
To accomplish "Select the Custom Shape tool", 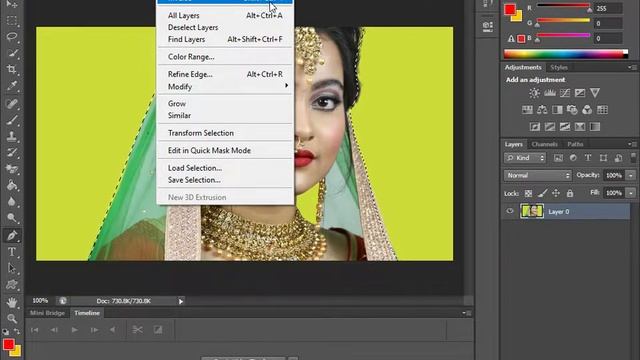I will pyautogui.click(x=12, y=284).
